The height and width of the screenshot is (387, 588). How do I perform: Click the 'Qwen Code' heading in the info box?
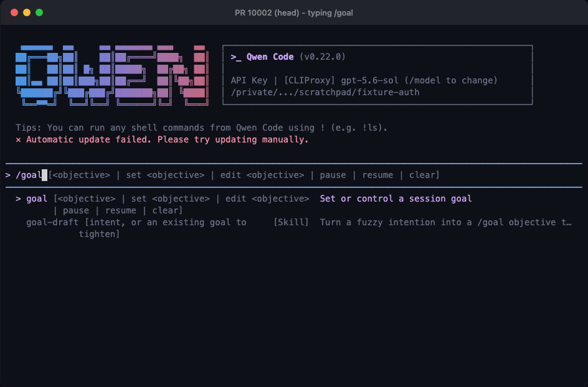coord(270,57)
